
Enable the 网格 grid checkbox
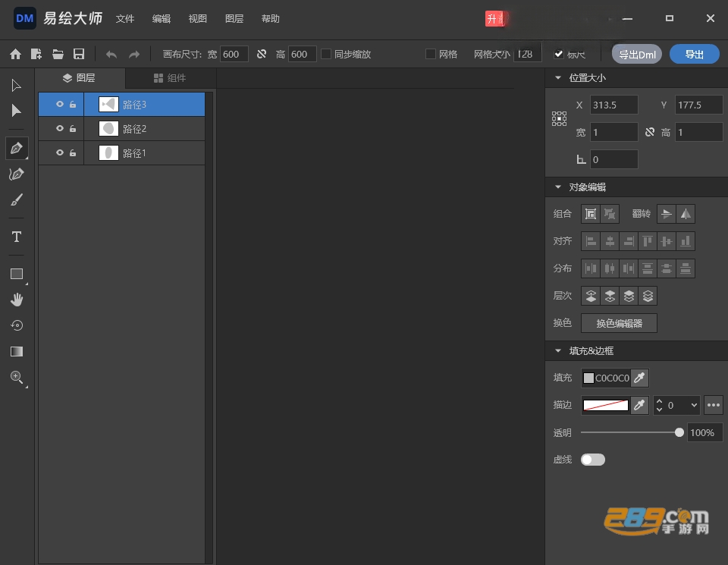431,54
